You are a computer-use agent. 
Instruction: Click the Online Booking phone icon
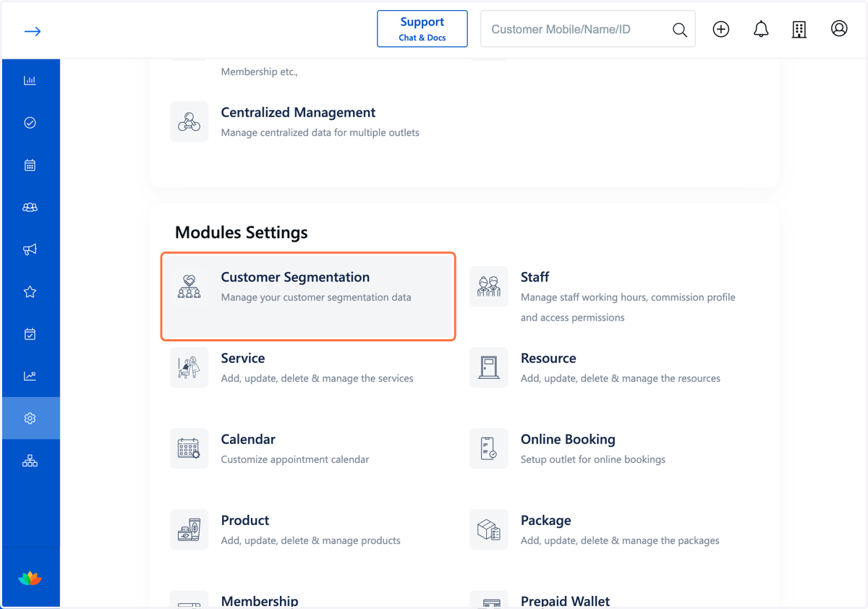click(489, 448)
